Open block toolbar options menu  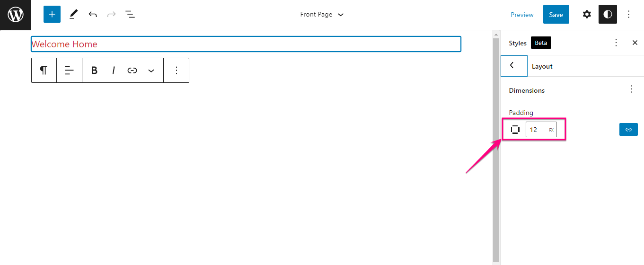[176, 71]
